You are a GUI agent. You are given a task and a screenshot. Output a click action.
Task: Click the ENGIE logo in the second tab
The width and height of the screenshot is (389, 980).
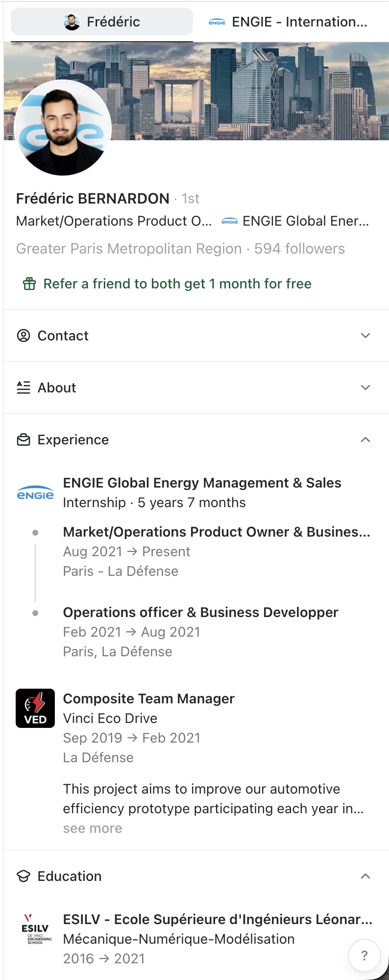coord(217,22)
